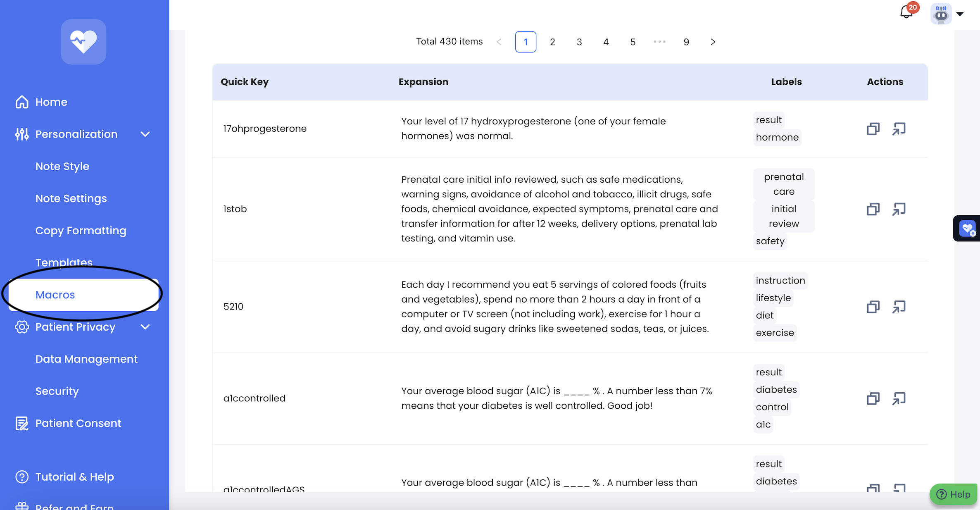Copy the 5210 macro
Image resolution: width=980 pixels, height=510 pixels.
pyautogui.click(x=873, y=307)
